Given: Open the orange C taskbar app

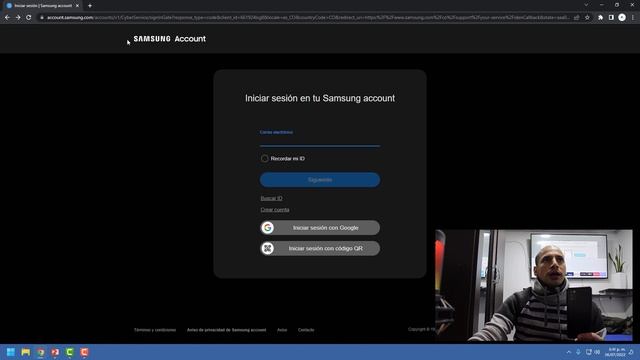Looking at the screenshot, I should tap(84, 352).
